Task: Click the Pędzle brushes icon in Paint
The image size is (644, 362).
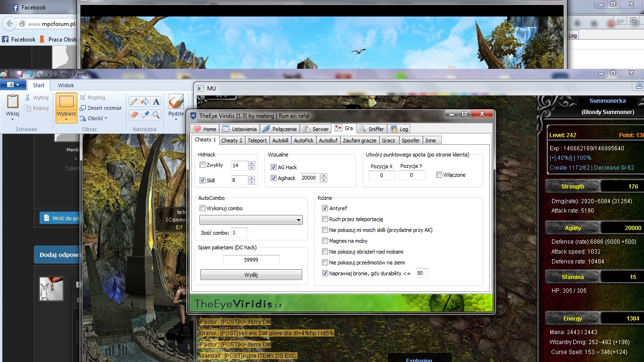Action: [176, 102]
